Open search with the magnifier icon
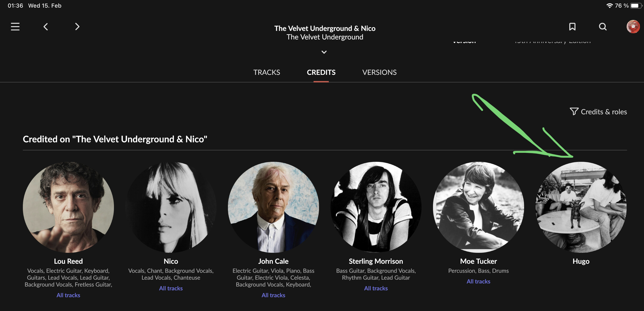The width and height of the screenshot is (644, 311). point(603,27)
